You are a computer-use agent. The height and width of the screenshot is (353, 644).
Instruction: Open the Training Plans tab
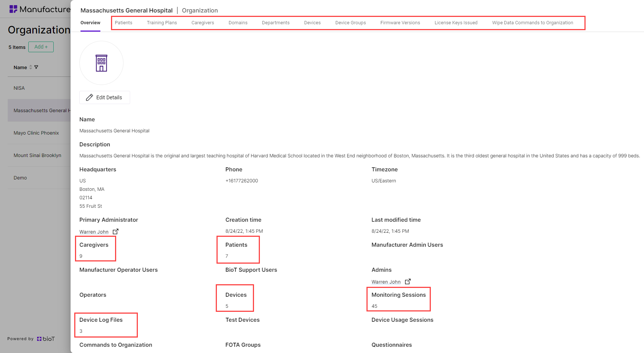coord(162,23)
